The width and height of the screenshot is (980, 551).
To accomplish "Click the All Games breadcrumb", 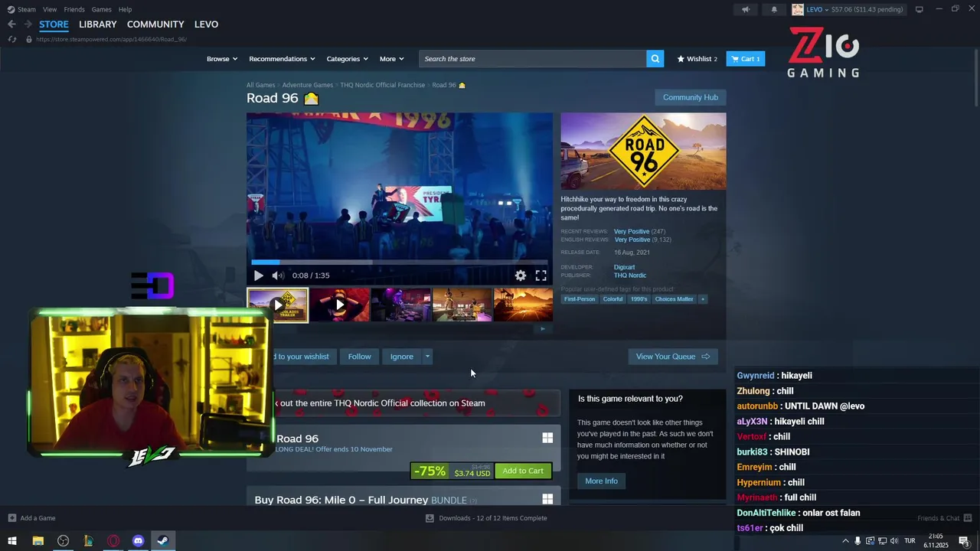I will click(x=260, y=85).
